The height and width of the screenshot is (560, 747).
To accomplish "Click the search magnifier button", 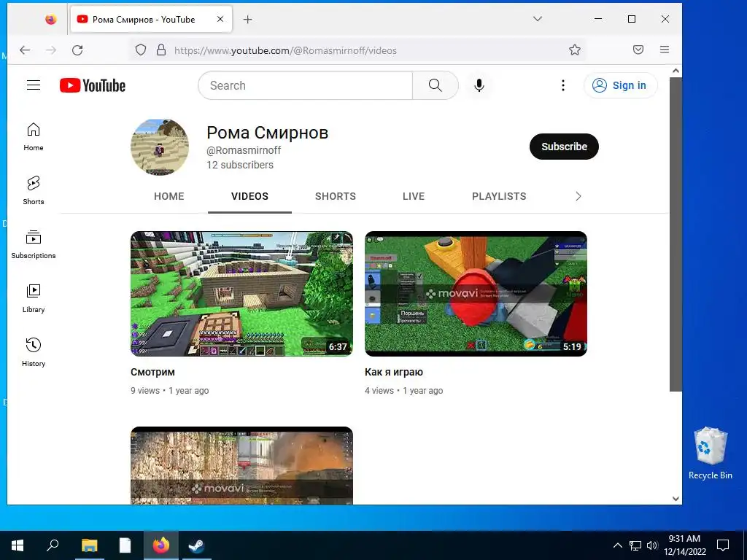I will (x=435, y=86).
